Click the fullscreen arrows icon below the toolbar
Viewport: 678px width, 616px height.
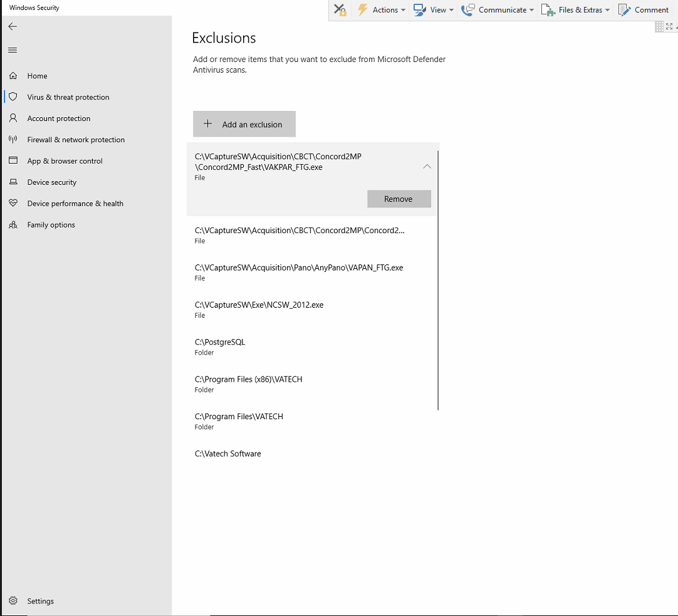(669, 26)
